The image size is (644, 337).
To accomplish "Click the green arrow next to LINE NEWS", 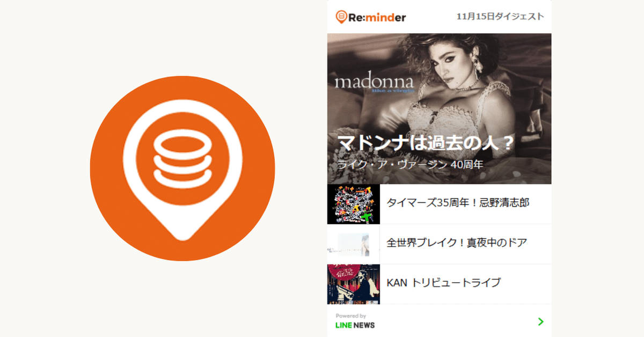I will pos(540,321).
